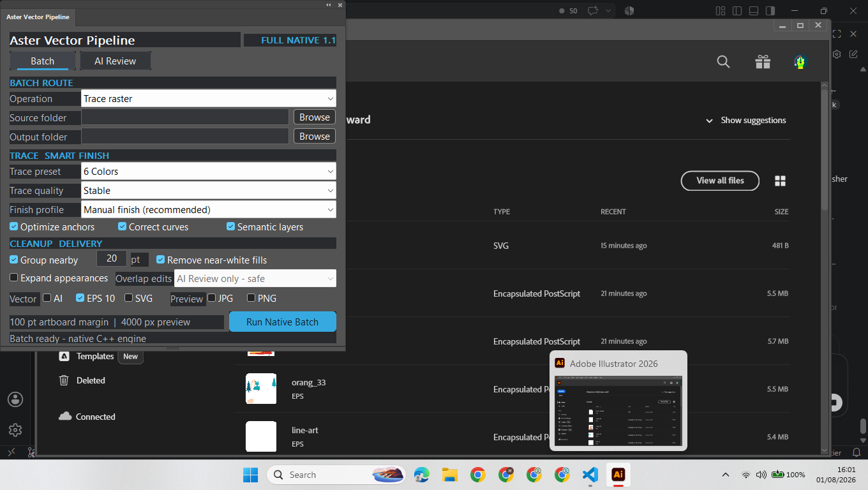Open Microsoft Edge from the taskbar

[x=422, y=475]
